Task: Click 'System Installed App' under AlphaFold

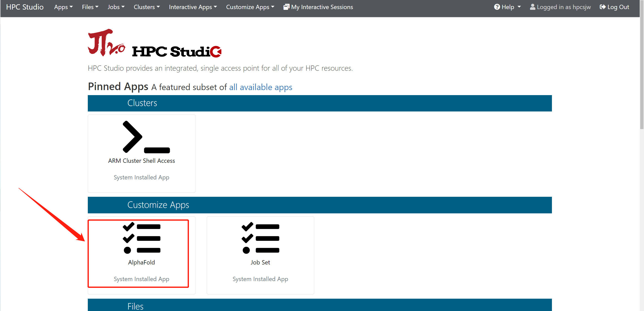Action: click(x=141, y=279)
